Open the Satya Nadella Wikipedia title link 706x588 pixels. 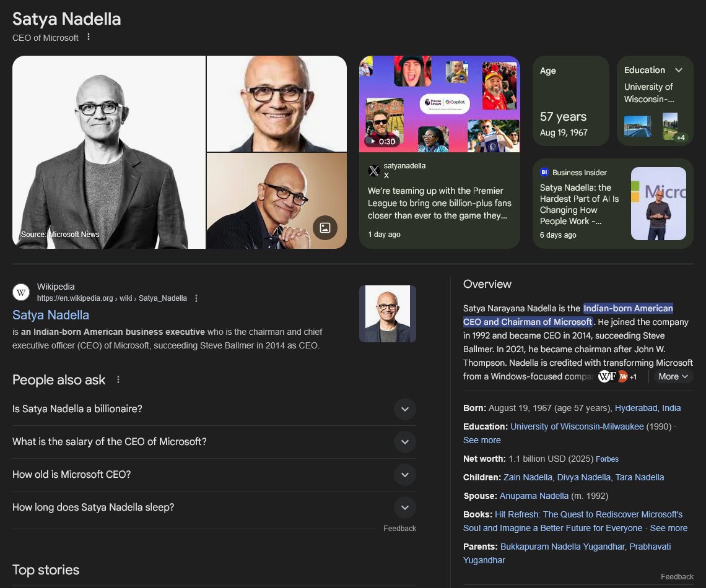tap(50, 315)
